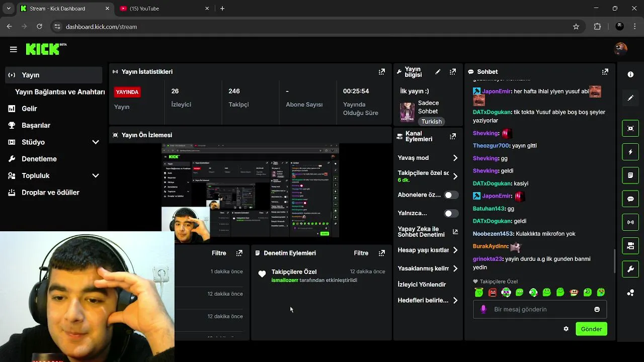644x362 pixels.
Task: Click the chat panel scrollbar
Action: [613, 260]
